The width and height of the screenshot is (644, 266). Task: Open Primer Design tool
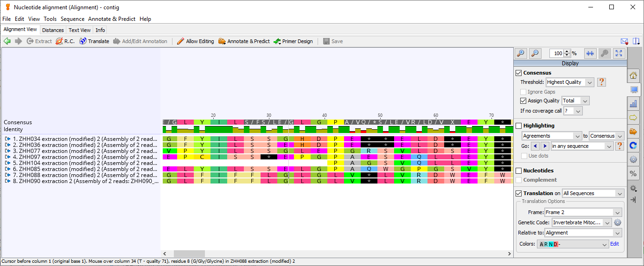(293, 41)
